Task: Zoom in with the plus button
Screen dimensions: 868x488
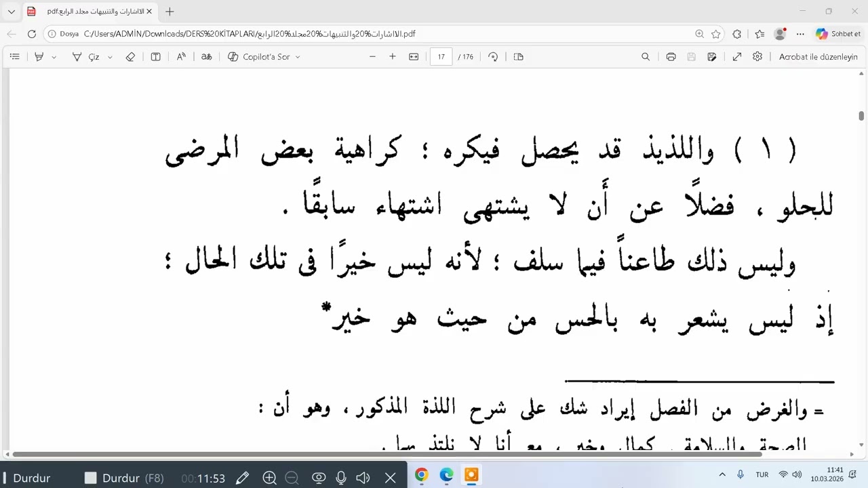Action: pos(393,57)
